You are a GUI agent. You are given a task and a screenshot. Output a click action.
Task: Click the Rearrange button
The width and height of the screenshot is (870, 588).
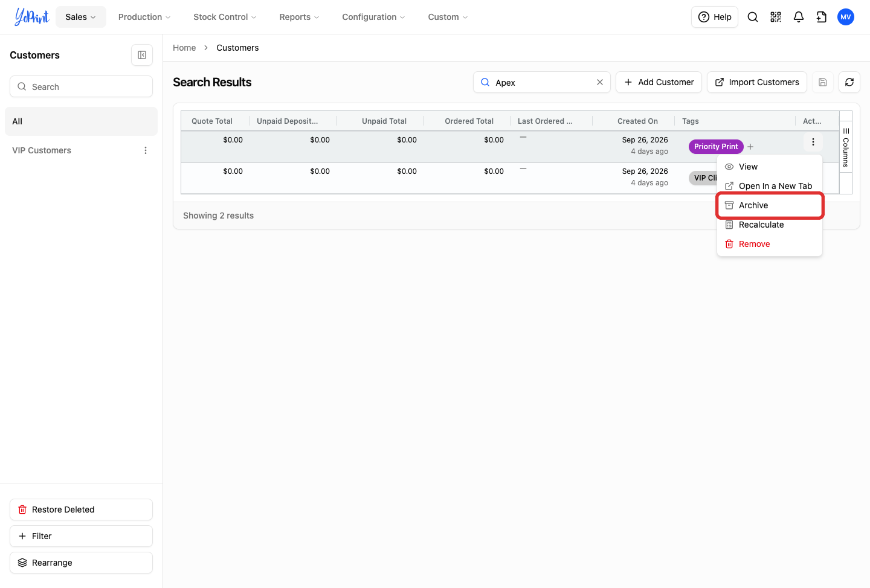coord(81,563)
